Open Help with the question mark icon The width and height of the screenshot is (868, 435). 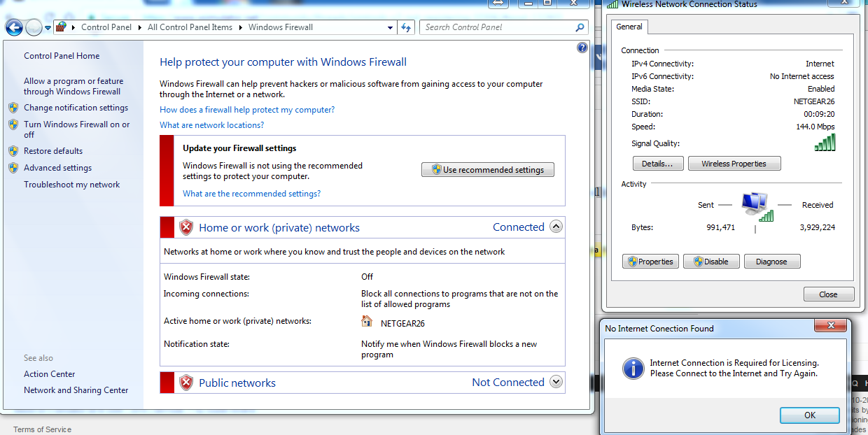point(582,48)
